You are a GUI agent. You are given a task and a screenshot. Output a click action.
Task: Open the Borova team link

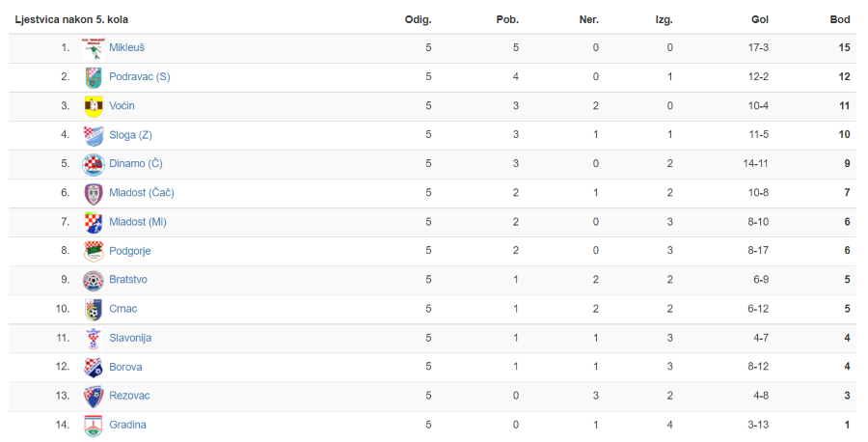pyautogui.click(x=125, y=367)
